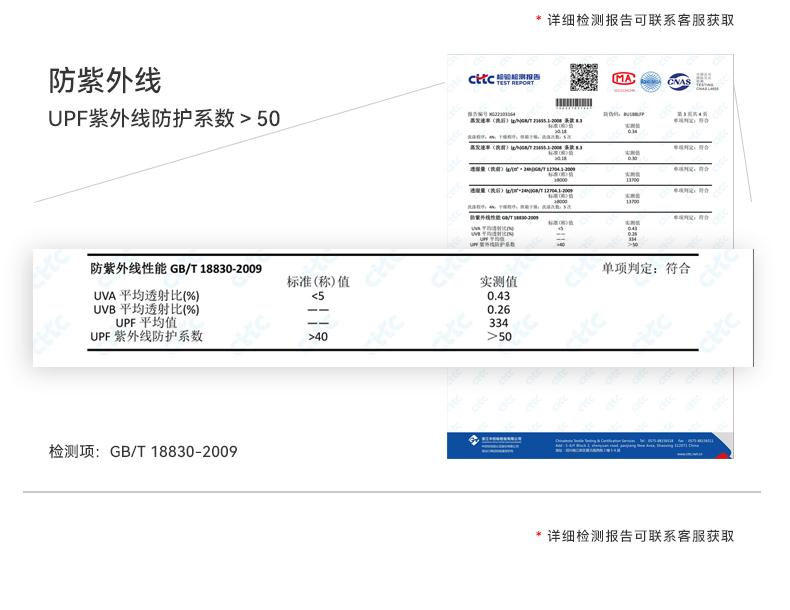Click the 防紫外线性能 GB/T 18830-2009 table title
The width and height of the screenshot is (790, 610).
(176, 269)
